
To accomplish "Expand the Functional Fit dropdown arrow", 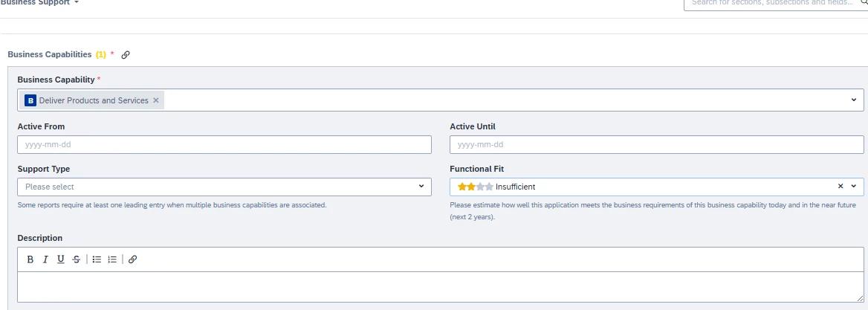I will pos(853,187).
